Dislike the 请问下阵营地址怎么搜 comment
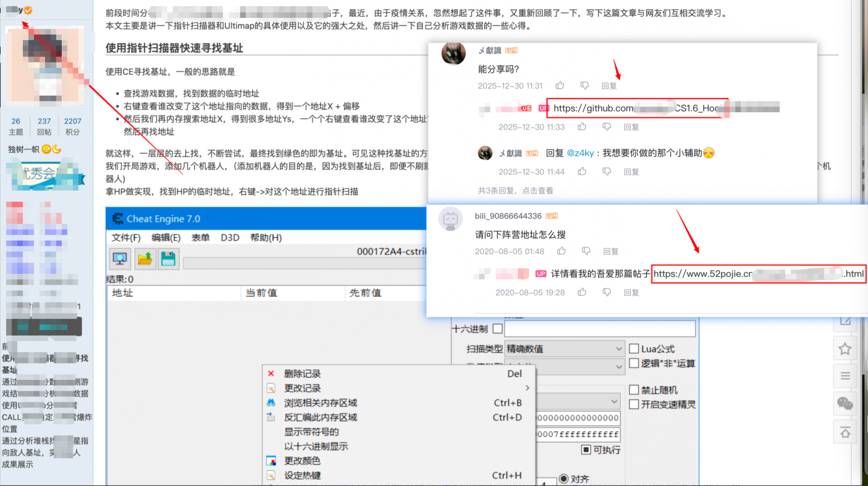 pyautogui.click(x=586, y=251)
